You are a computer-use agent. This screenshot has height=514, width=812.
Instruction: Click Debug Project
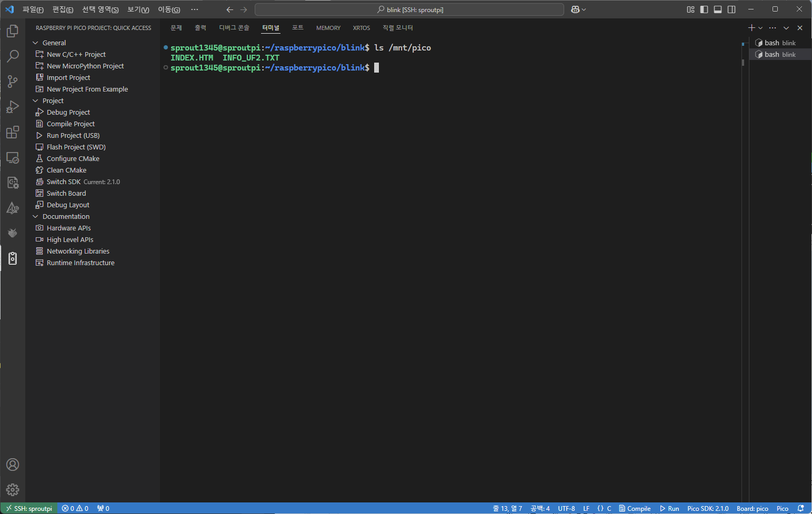68,112
